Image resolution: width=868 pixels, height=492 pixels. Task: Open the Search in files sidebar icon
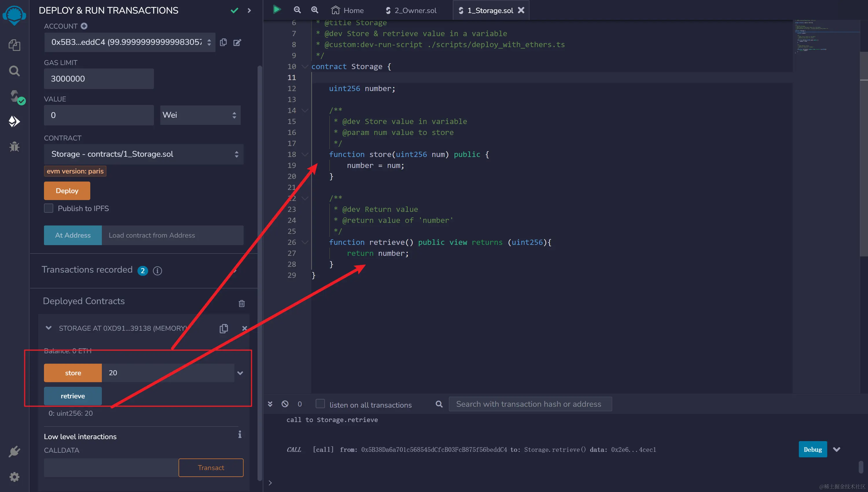coord(14,71)
